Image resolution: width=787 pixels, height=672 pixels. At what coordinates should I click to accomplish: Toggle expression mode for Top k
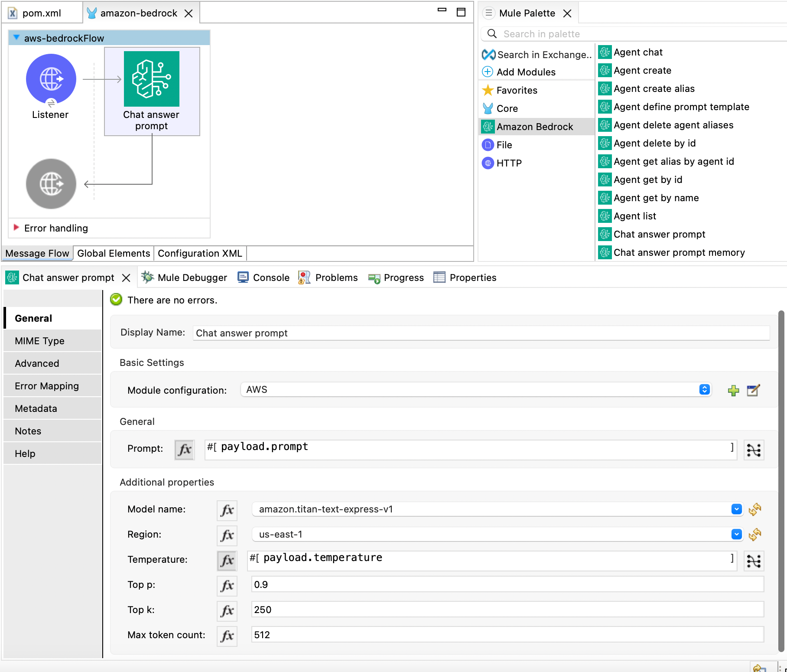tap(227, 611)
